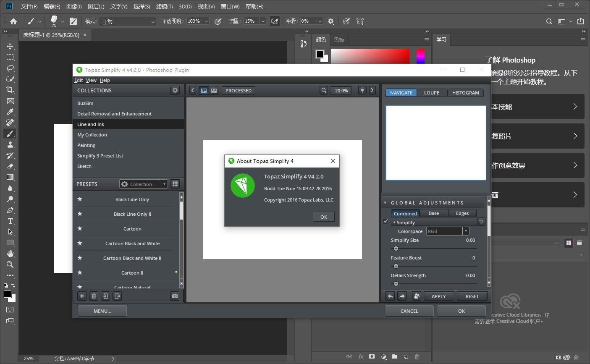The width and height of the screenshot is (590, 364).
Task: Click the single image view icon
Action: point(204,90)
